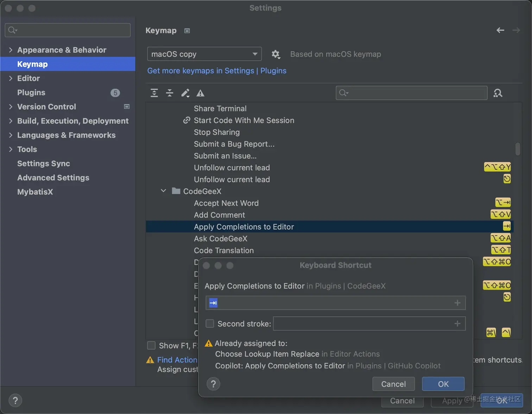This screenshot has width=532, height=414.
Task: Expand Appearance & Behavior settings section
Action: coord(11,50)
